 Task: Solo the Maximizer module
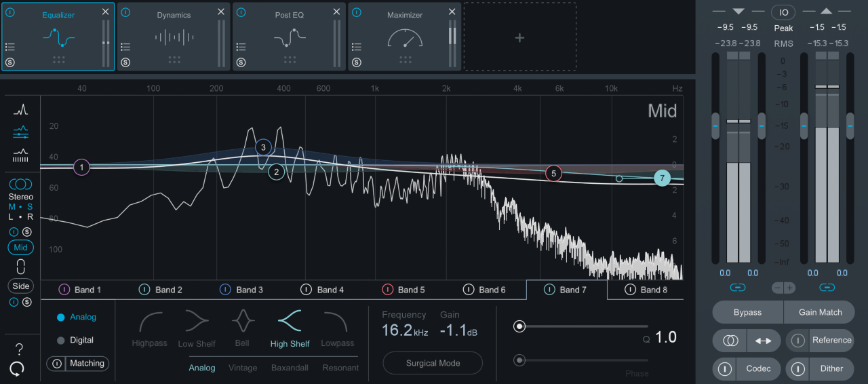point(357,62)
